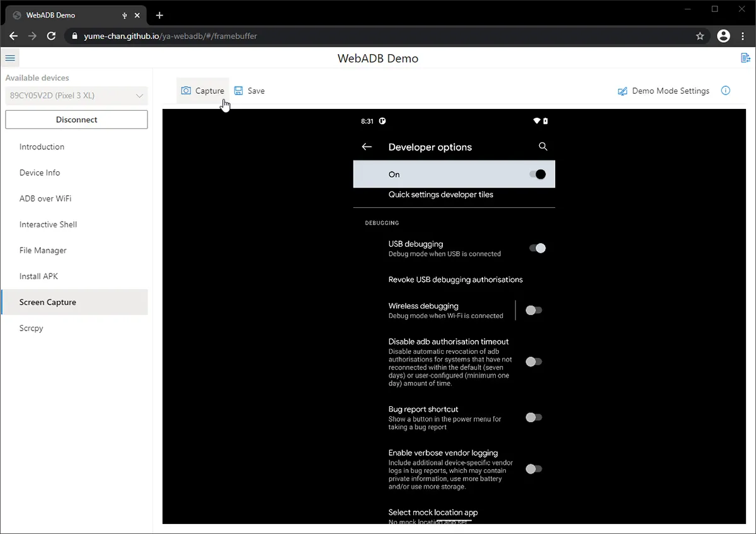Viewport: 756px width, 534px height.
Task: Click the Chrome profile avatar icon
Action: click(x=723, y=36)
